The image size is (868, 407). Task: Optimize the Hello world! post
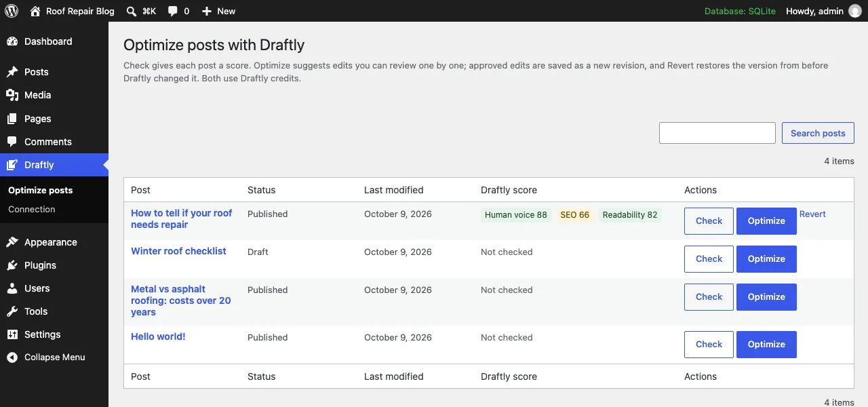tap(766, 345)
